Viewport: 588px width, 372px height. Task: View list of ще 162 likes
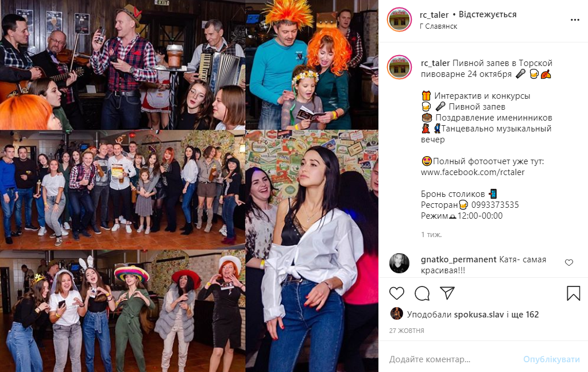point(525,315)
